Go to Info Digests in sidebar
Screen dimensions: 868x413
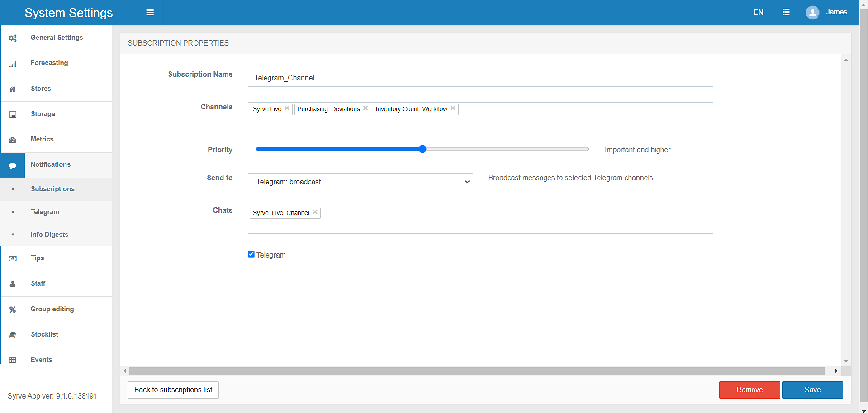point(49,235)
